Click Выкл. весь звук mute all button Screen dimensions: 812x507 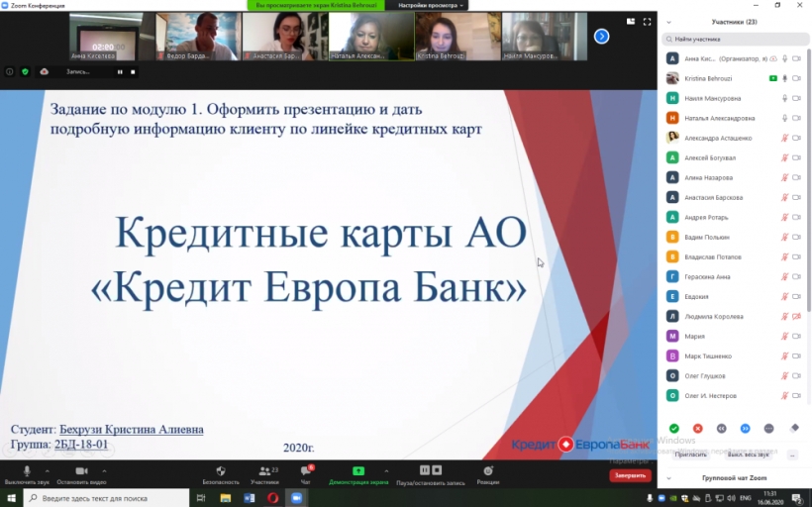(749, 455)
